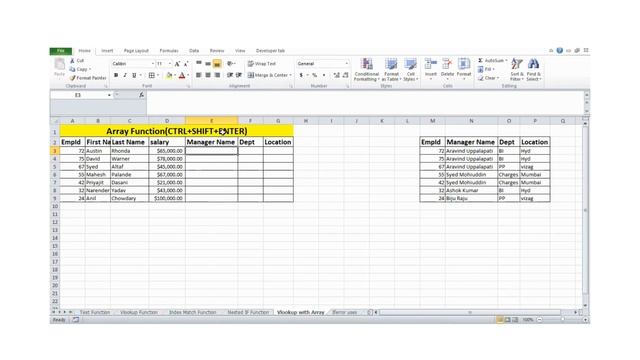Select column E header

(211, 121)
